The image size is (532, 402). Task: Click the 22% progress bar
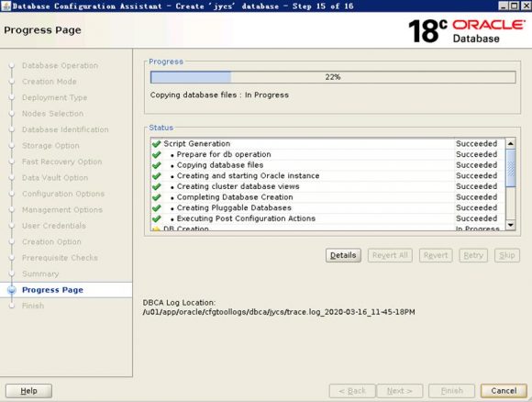click(x=333, y=77)
